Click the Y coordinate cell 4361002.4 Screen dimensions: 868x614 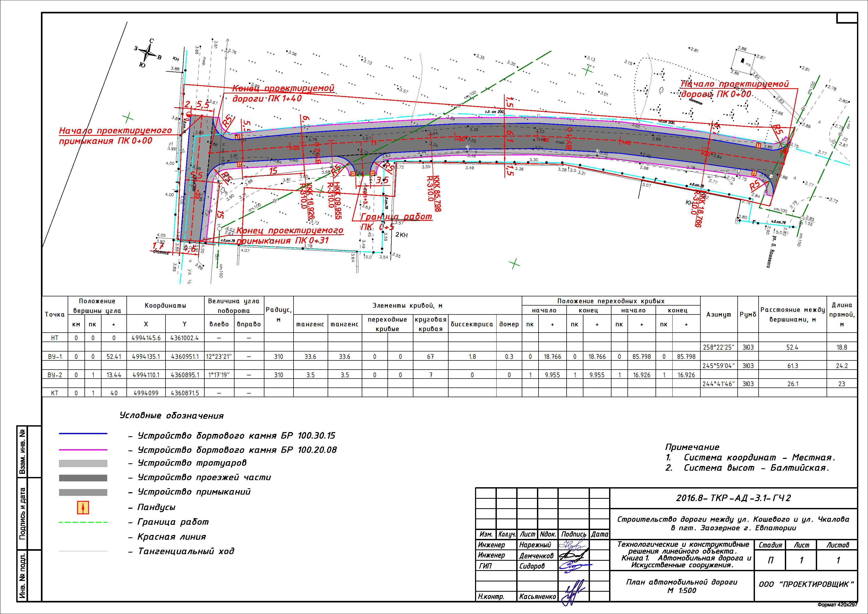point(184,338)
